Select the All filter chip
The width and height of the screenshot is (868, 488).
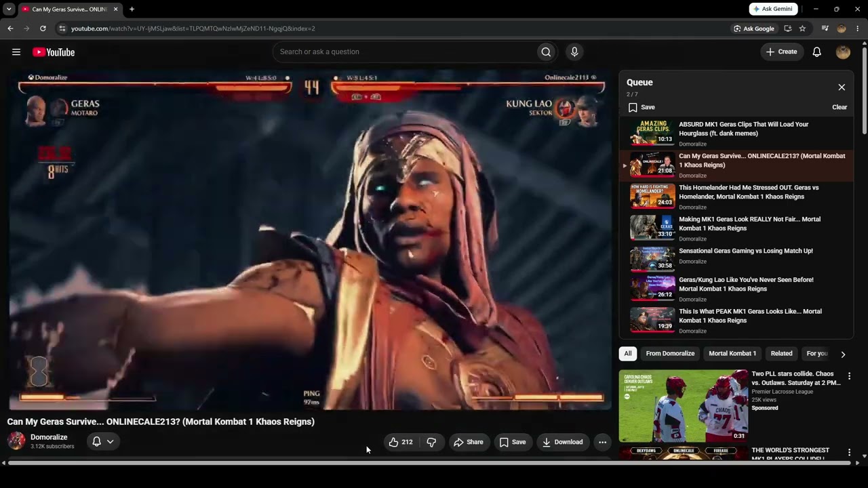[628, 353]
